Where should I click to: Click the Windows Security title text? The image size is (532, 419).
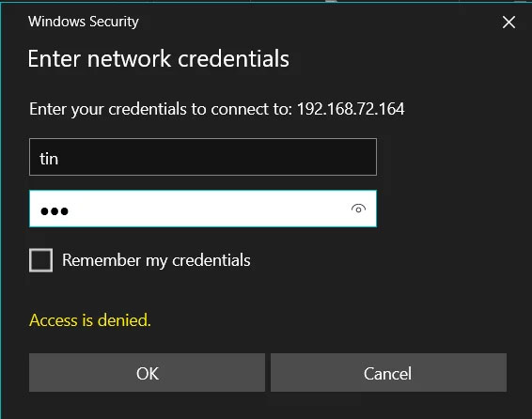point(84,22)
